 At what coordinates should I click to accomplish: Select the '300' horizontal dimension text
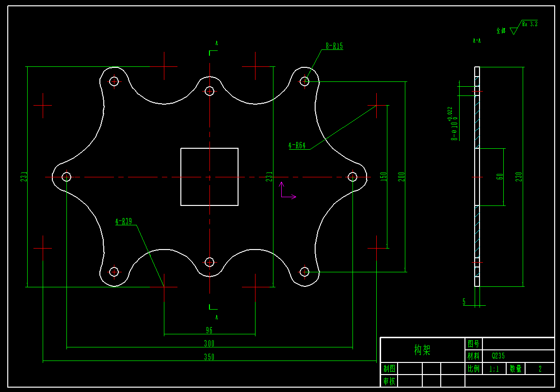click(209, 344)
